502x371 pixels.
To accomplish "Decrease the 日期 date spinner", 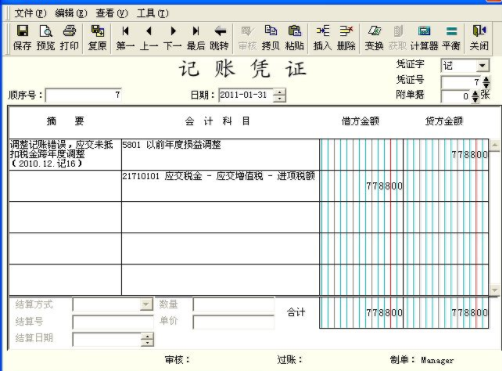I will [279, 98].
